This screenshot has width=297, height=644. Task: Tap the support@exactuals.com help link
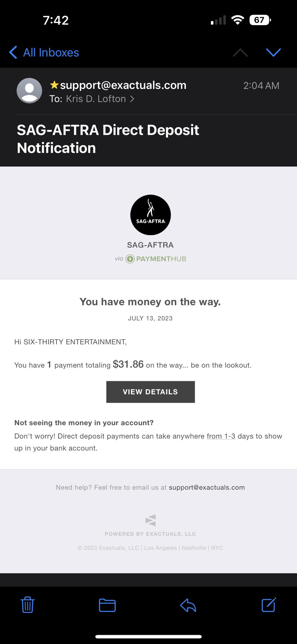(x=206, y=487)
